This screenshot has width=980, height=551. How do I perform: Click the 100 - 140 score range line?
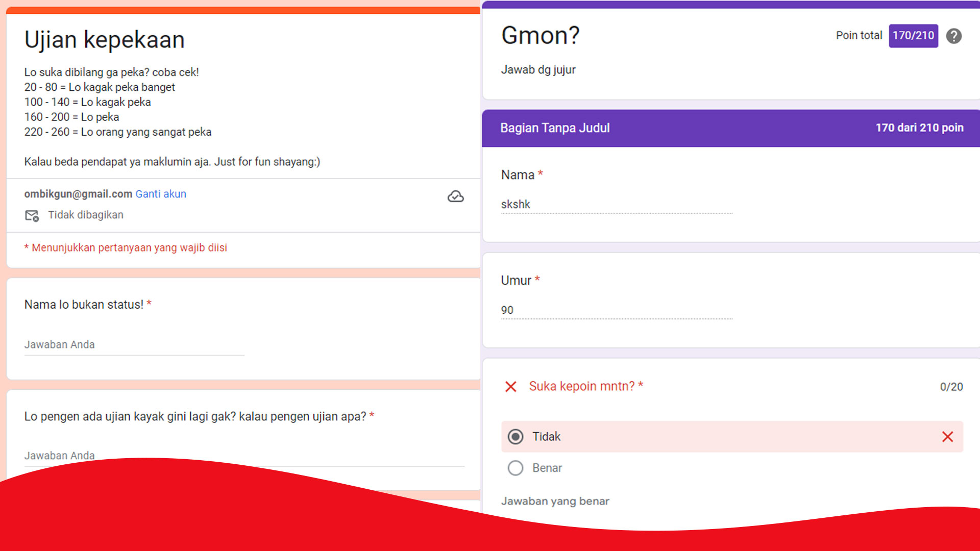87,102
